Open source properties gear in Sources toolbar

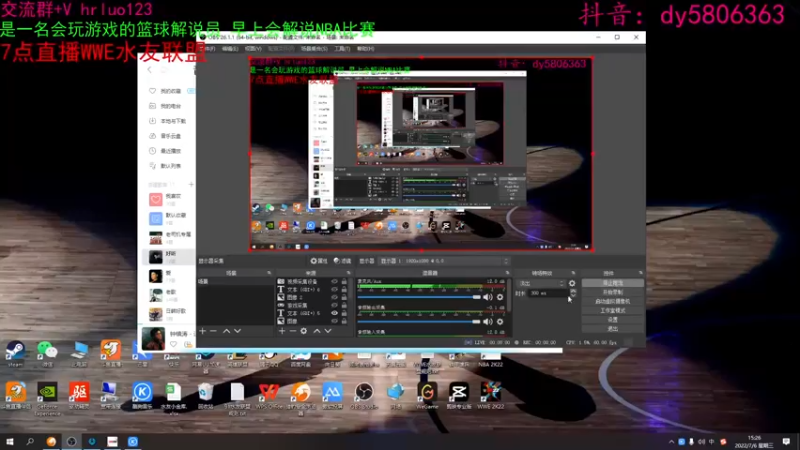304,331
